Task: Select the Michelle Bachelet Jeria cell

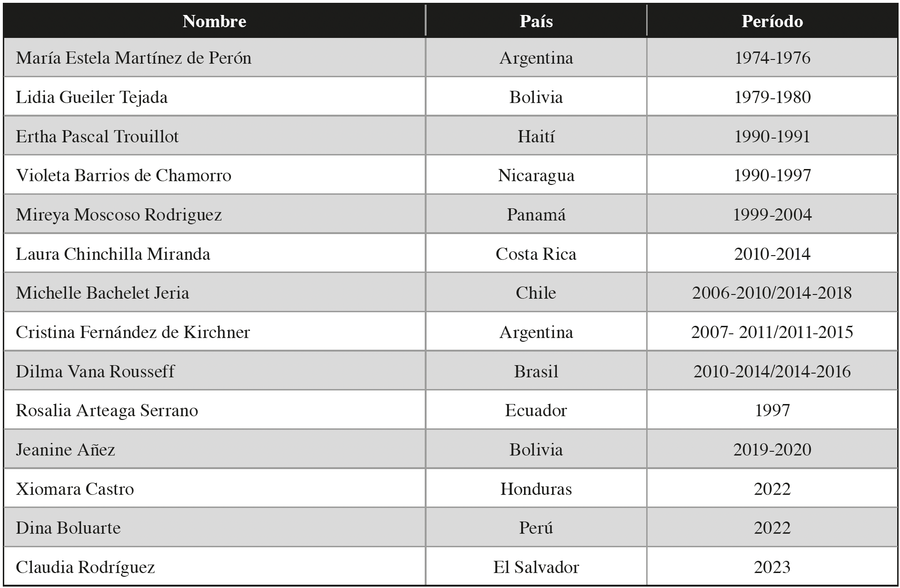Action: [x=103, y=293]
